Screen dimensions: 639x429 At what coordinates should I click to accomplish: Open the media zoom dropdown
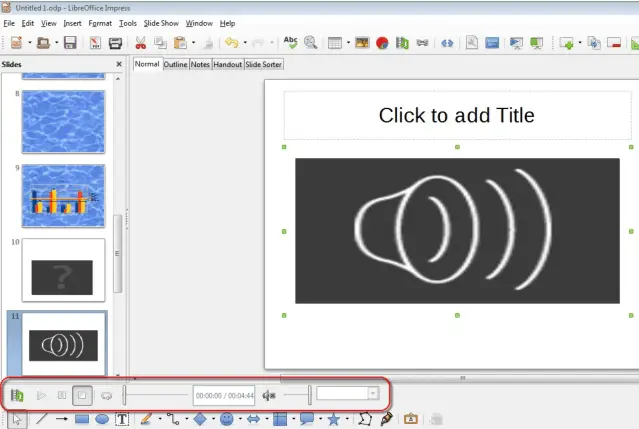point(373,394)
